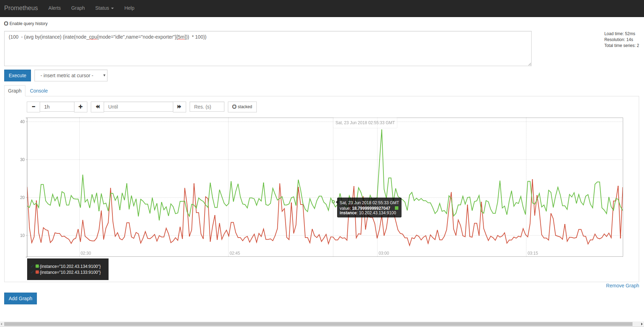The height and width of the screenshot is (327, 644).
Task: Enable the query history checkbox
Action: tap(6, 23)
